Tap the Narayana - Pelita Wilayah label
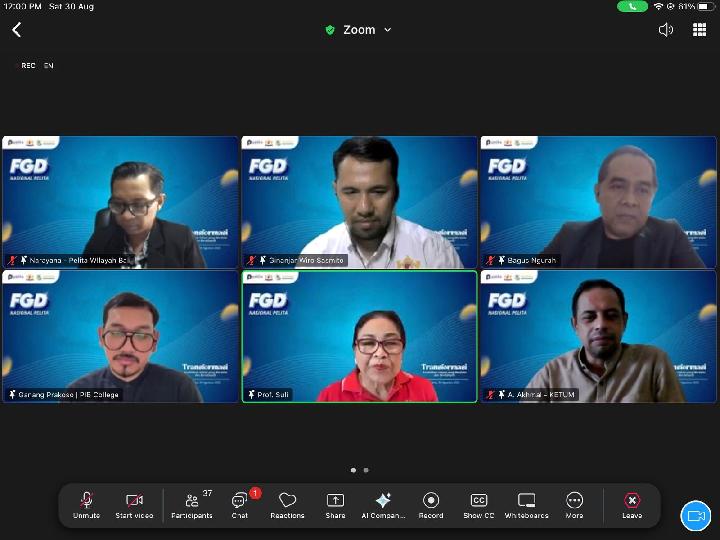 [x=78, y=260]
